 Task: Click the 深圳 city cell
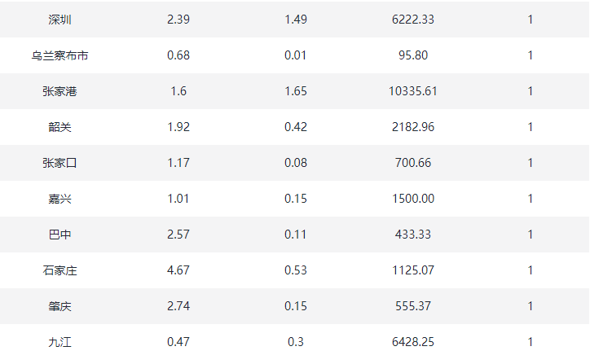pyautogui.click(x=59, y=20)
